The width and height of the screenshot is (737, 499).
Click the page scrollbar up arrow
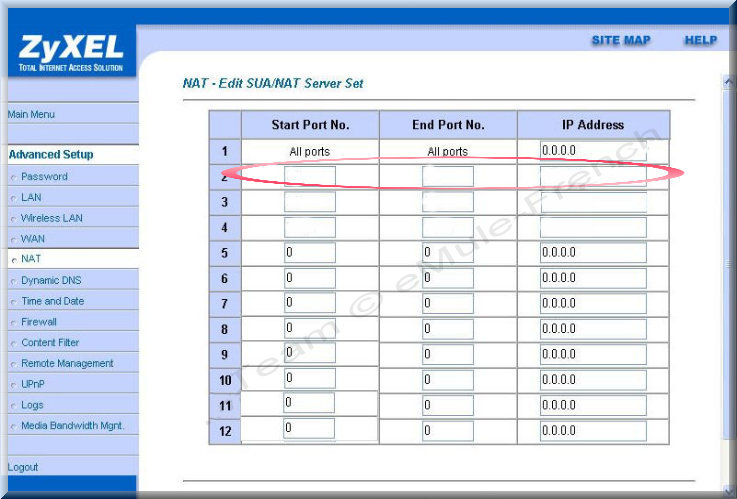(728, 83)
